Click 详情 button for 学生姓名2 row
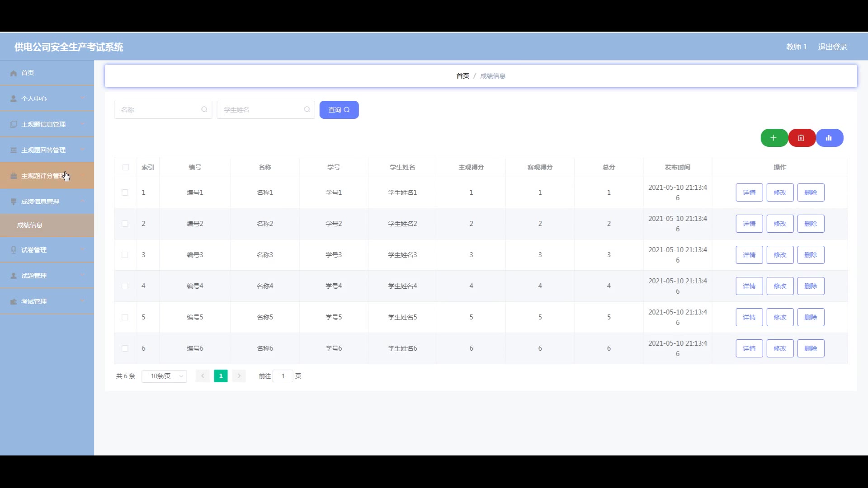Viewport: 868px width, 488px height. click(x=749, y=224)
